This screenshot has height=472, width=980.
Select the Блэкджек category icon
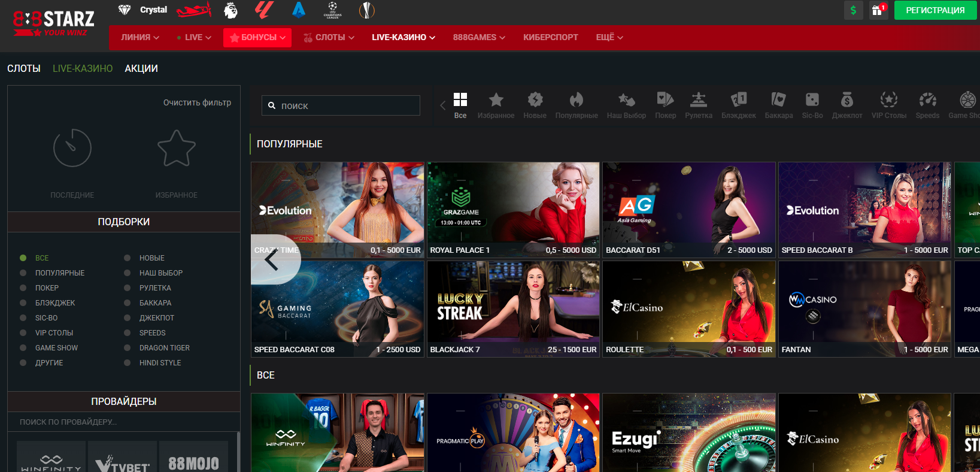click(x=739, y=99)
